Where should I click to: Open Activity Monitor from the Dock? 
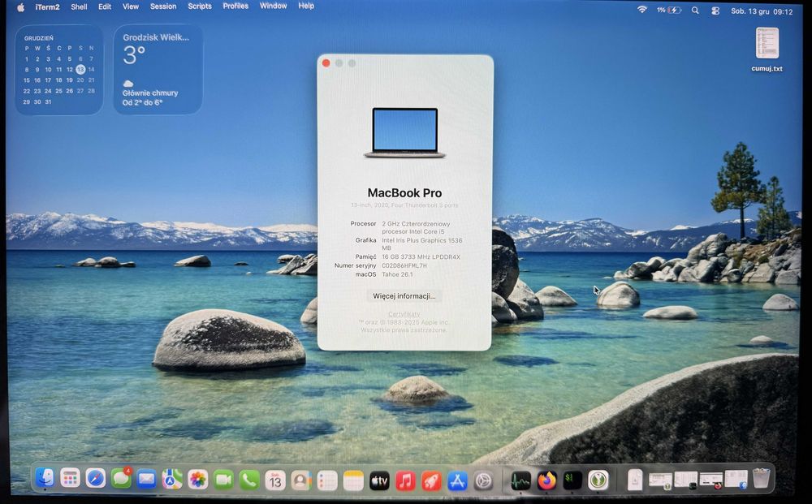tap(520, 481)
